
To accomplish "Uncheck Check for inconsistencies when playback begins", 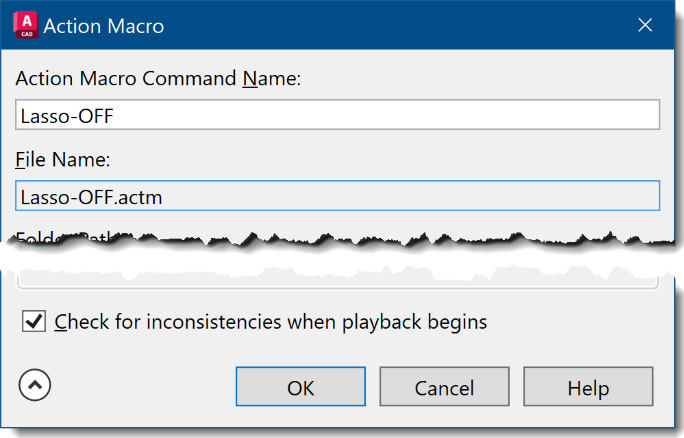I will coord(34,322).
